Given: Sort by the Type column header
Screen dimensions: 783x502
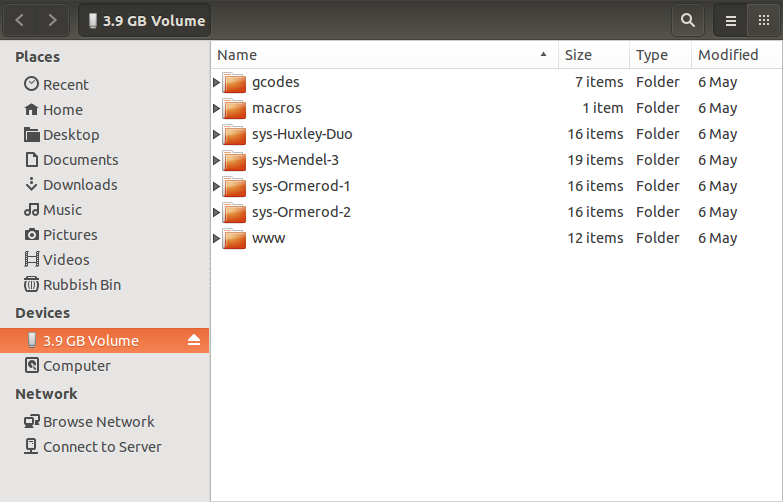Looking at the screenshot, I should coord(660,54).
